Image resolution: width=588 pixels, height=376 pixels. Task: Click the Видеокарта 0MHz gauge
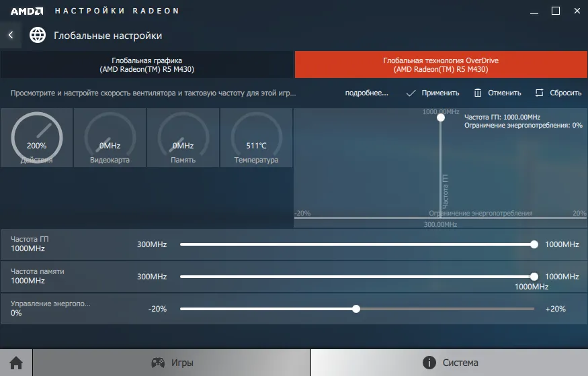(x=110, y=138)
